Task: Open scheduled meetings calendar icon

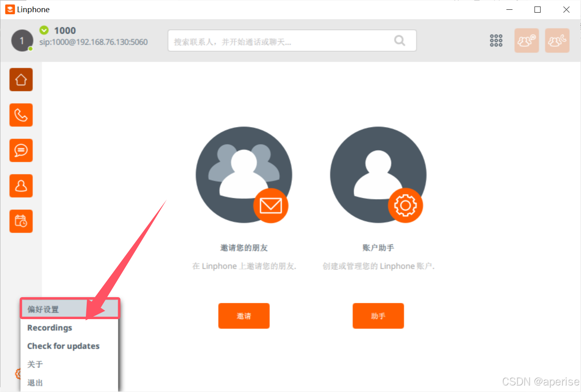Action: 21,221
